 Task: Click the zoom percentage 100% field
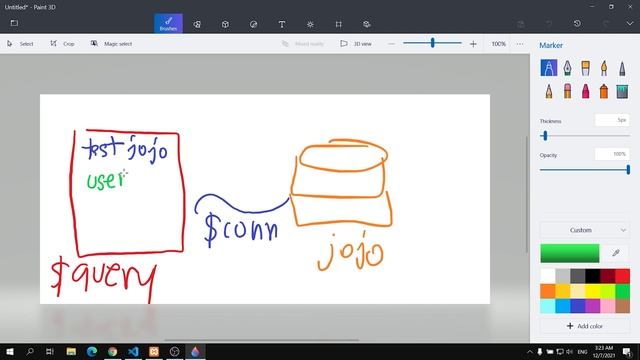(498, 44)
